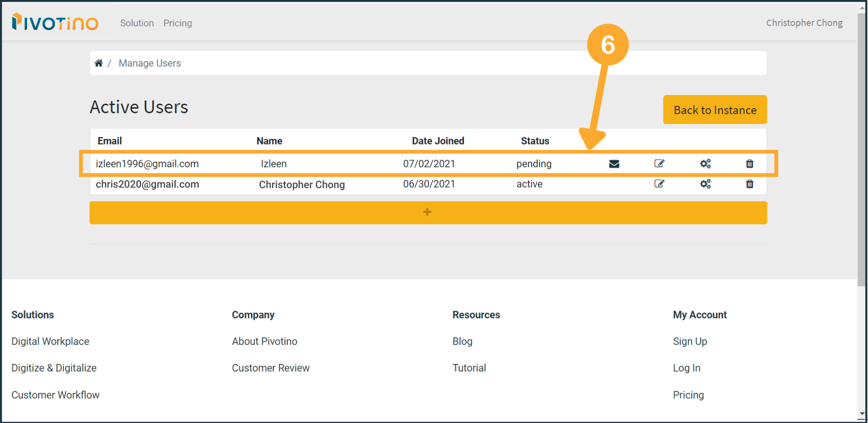Open the Tutorial resource link
The height and width of the screenshot is (423, 868).
pyautogui.click(x=469, y=368)
